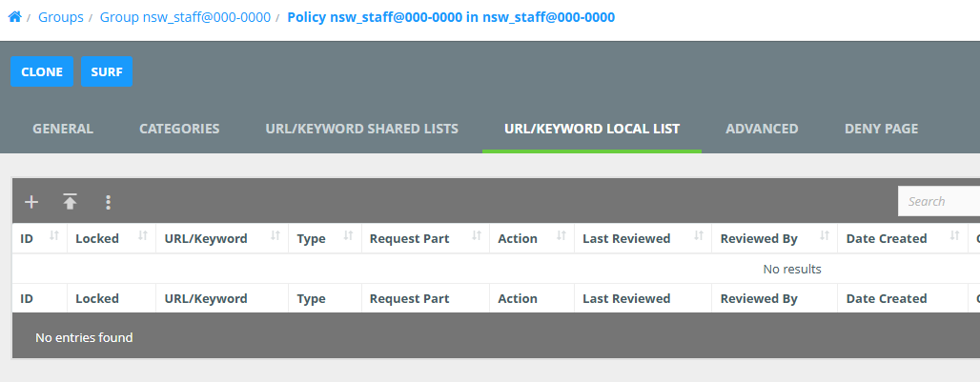Screen dimensions: 980x382
Task: Click the plus icon to add entry
Action: (31, 202)
